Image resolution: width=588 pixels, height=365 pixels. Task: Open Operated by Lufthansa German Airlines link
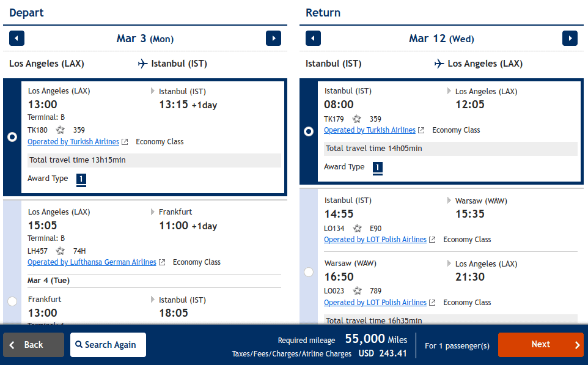pyautogui.click(x=92, y=262)
